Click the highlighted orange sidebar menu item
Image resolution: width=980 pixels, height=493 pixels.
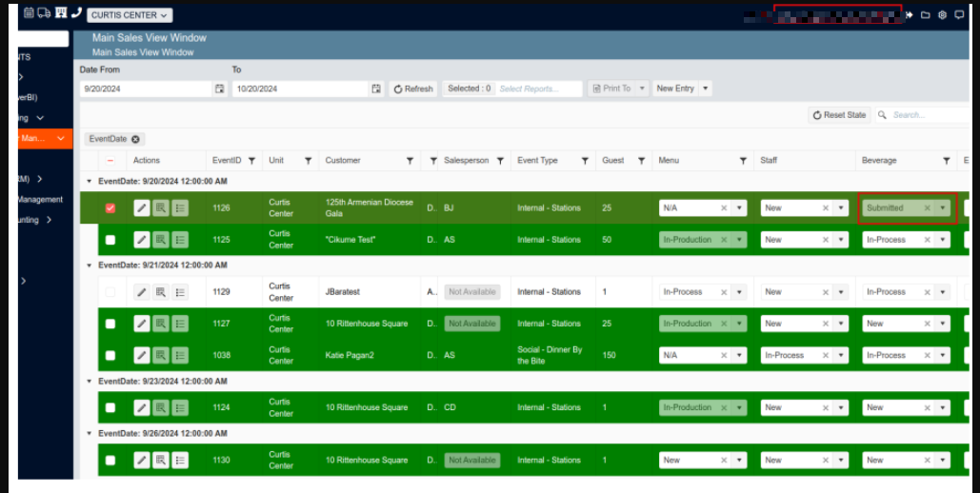pos(36,138)
